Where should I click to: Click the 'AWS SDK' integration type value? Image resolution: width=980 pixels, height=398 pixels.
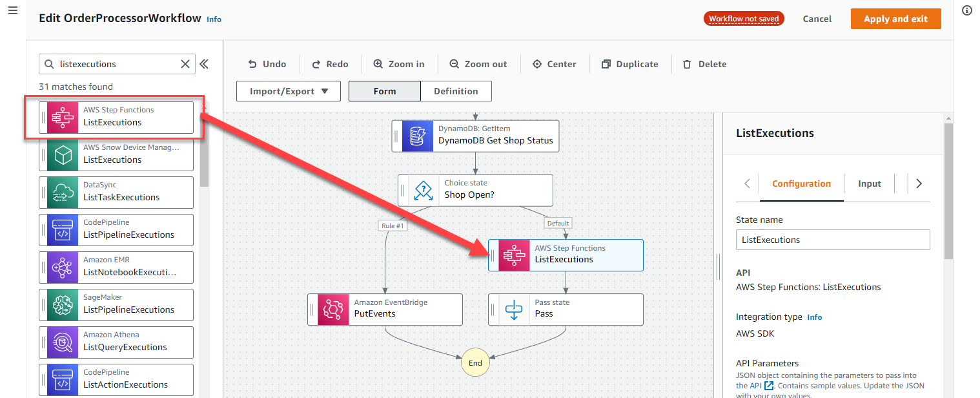[x=755, y=333]
